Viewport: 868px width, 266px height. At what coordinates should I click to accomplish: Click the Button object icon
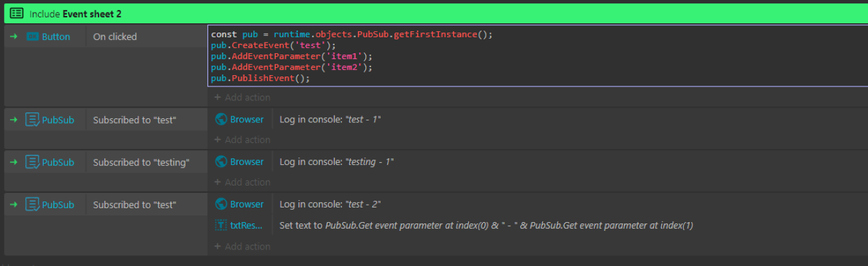[x=33, y=37]
